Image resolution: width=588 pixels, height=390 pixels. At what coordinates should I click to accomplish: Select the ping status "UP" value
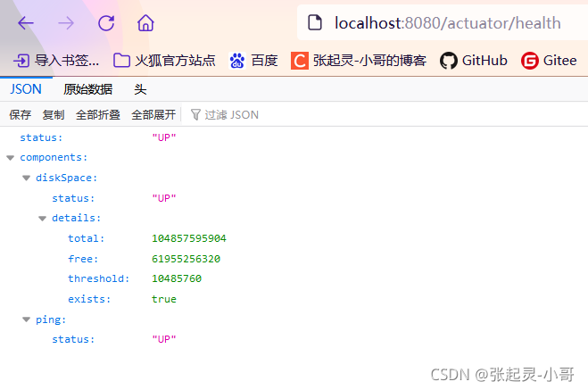164,339
